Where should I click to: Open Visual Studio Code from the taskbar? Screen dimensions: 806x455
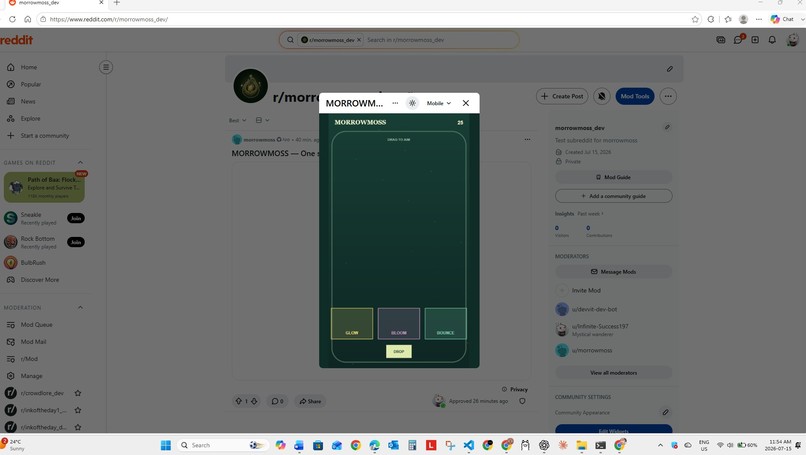[x=469, y=445]
